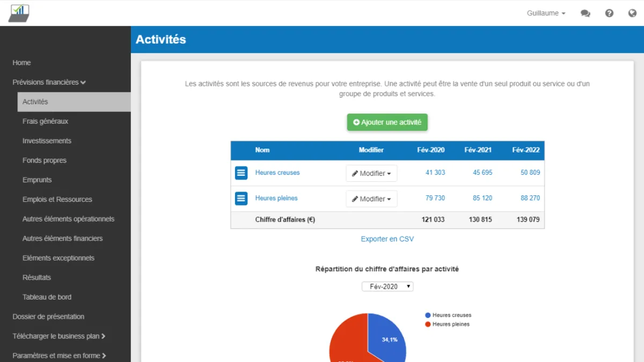Click the Modifier column header
Screen dimensions: 644x362
(x=371, y=150)
